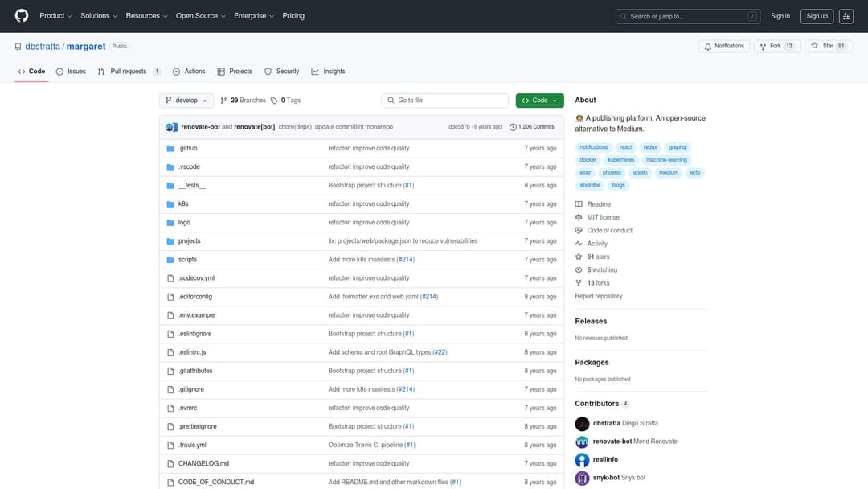The width and height of the screenshot is (868, 489).
Task: Click the machine-learning topic tag
Action: [666, 160]
